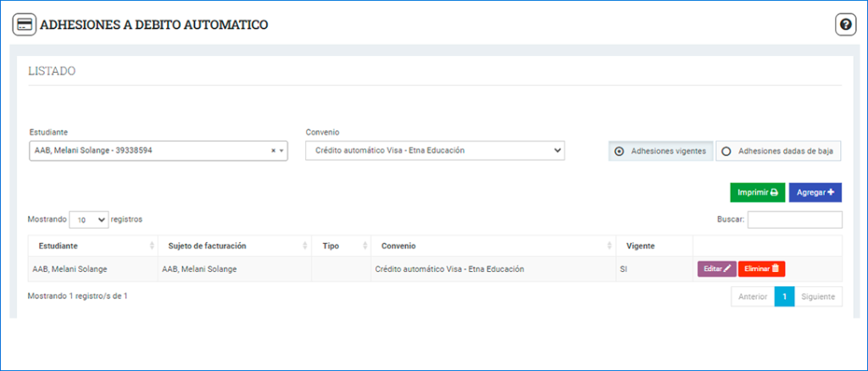This screenshot has width=868, height=371.
Task: Click the debit card icon beside title
Action: point(24,25)
